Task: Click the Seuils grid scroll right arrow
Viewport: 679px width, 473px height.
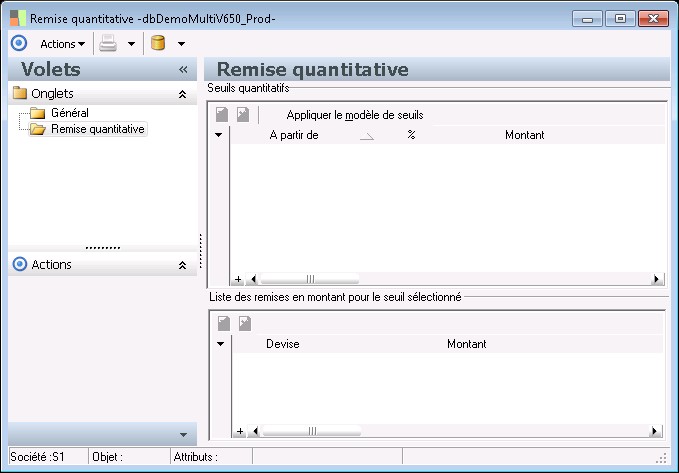Action: pos(656,279)
